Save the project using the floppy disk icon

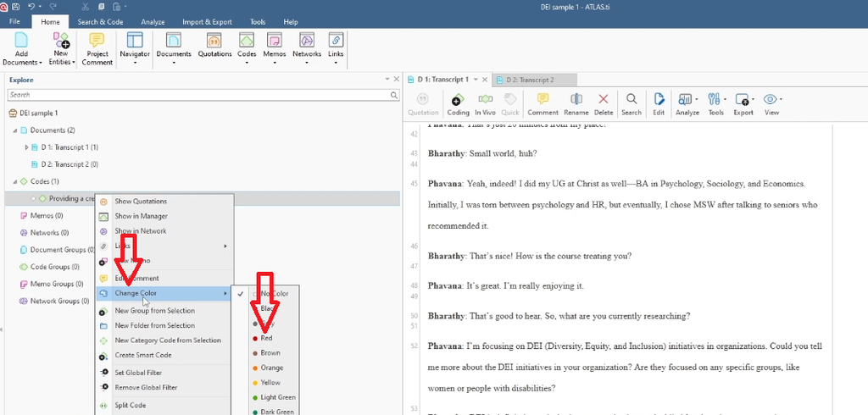click(x=15, y=7)
